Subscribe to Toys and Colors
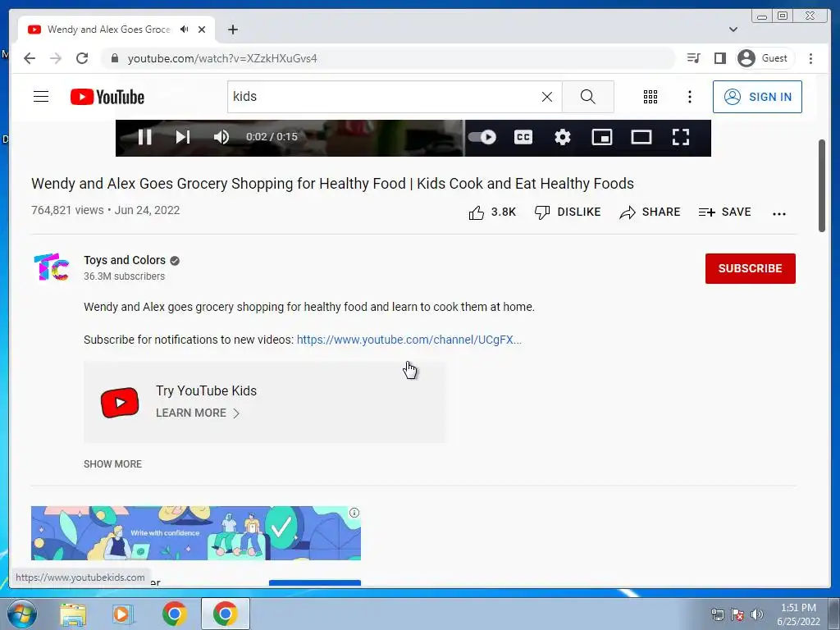Screen dimensions: 840x630 pos(750,268)
